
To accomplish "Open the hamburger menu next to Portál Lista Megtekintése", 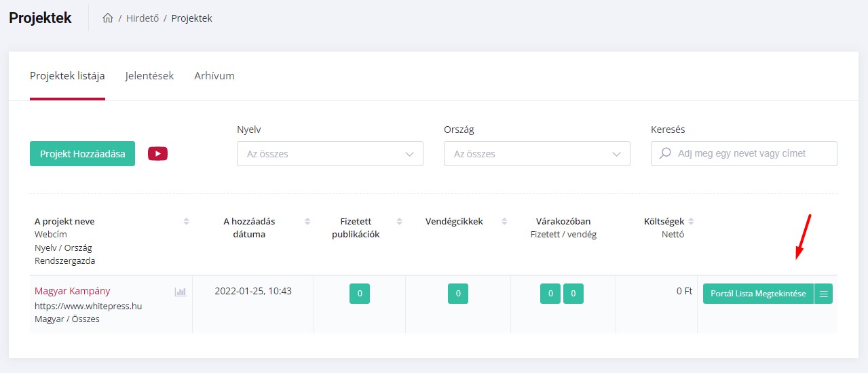I will point(823,294).
